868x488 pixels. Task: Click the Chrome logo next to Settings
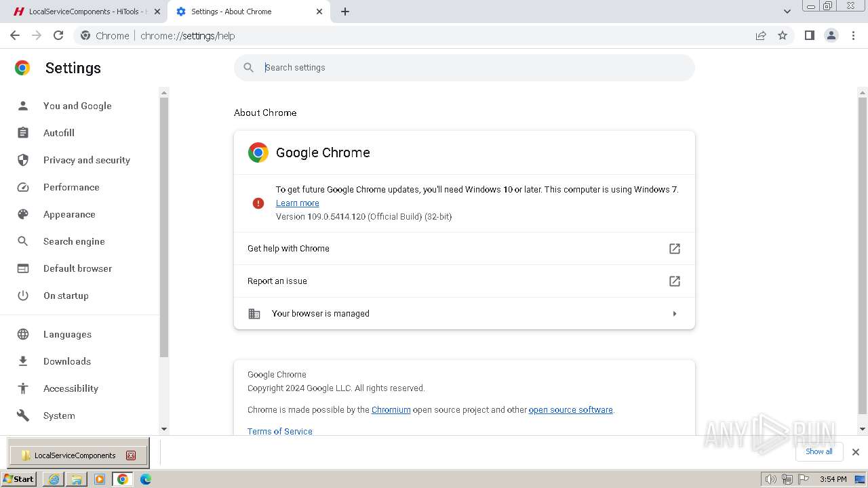[22, 68]
